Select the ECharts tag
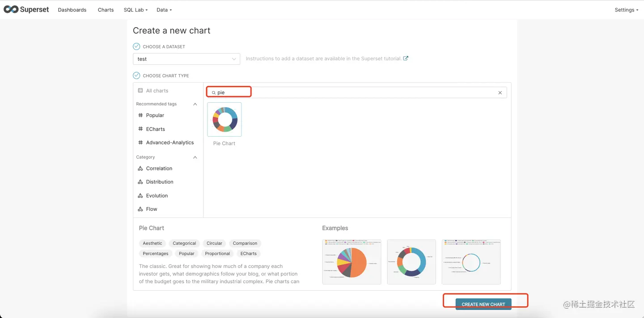The width and height of the screenshot is (644, 318). pyautogui.click(x=155, y=129)
